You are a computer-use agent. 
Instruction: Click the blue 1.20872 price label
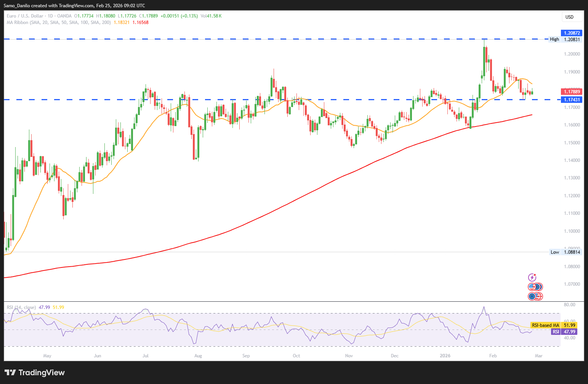(572, 33)
